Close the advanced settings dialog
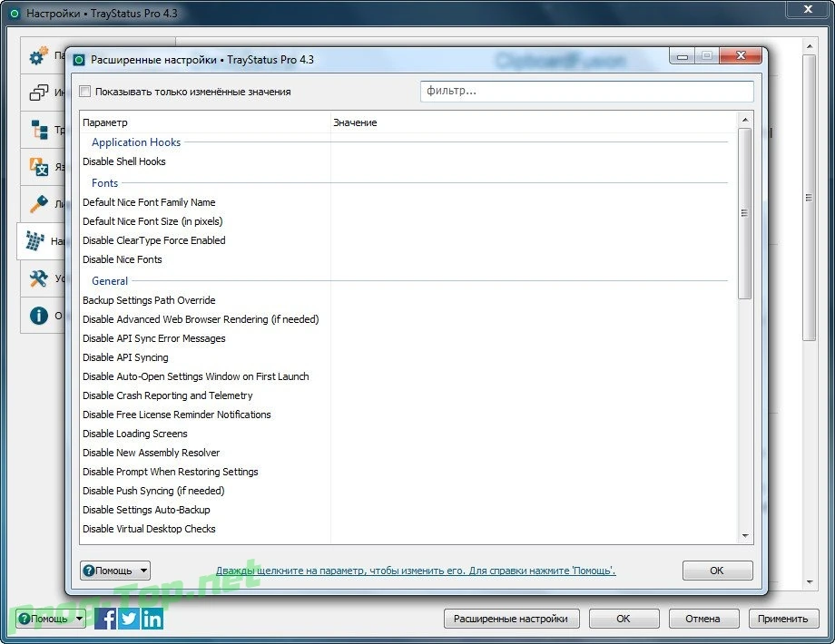This screenshot has width=835, height=644. coord(741,55)
